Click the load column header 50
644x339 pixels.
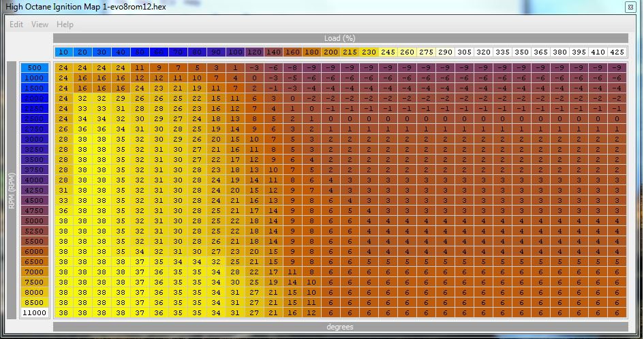[140, 52]
